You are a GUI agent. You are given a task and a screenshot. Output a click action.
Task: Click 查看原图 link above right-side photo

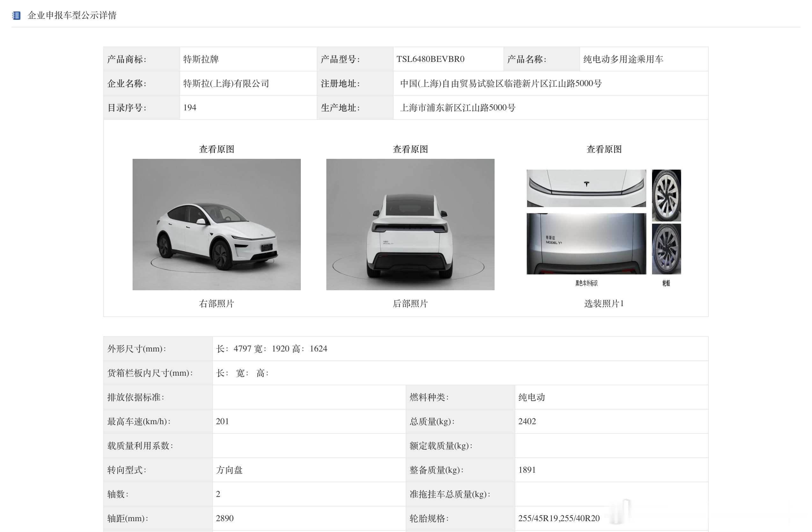pyautogui.click(x=216, y=149)
